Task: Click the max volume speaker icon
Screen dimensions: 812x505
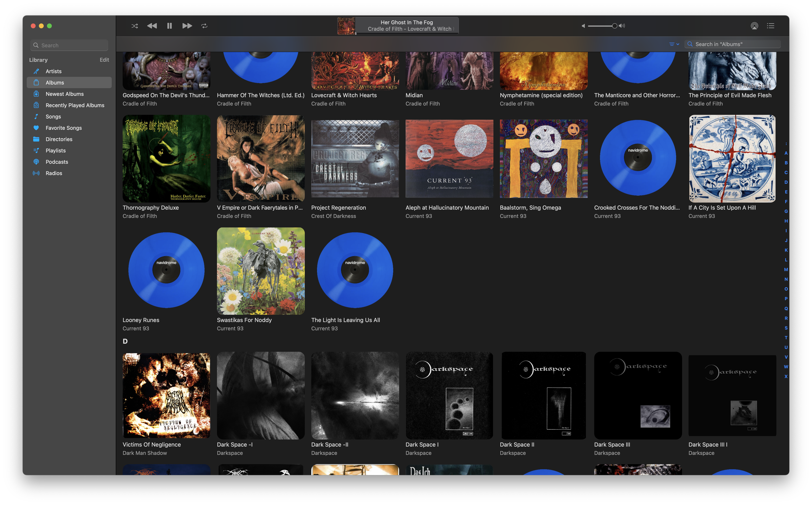Action: click(x=622, y=26)
